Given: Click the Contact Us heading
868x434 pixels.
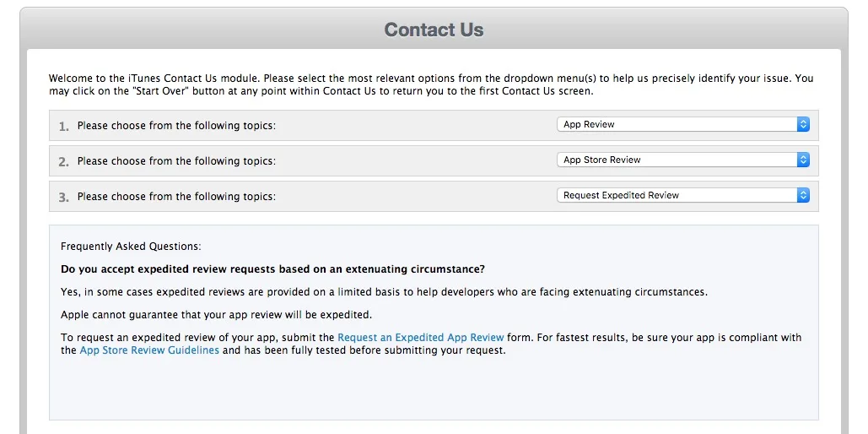Looking at the screenshot, I should pyautogui.click(x=434, y=30).
